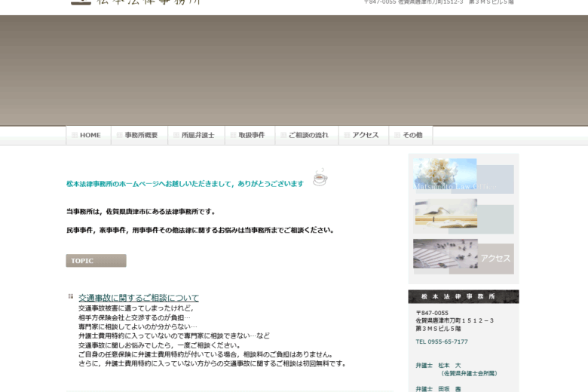Open the 交通事故に関するご相談について link
588x392 pixels.
click(139, 298)
